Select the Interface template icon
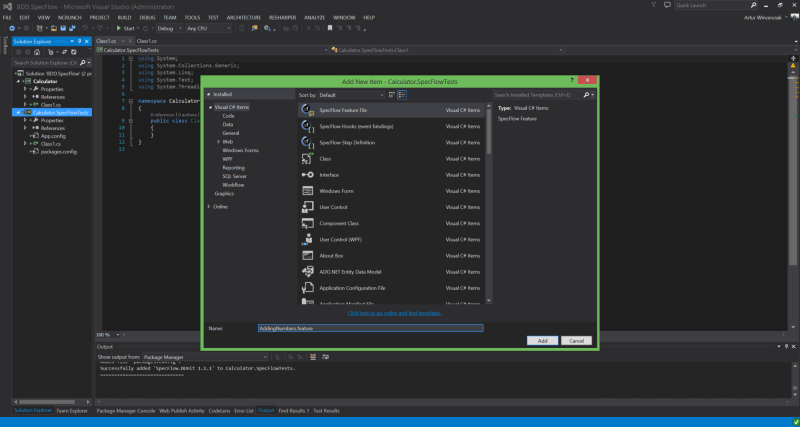The width and height of the screenshot is (800, 427). [308, 174]
